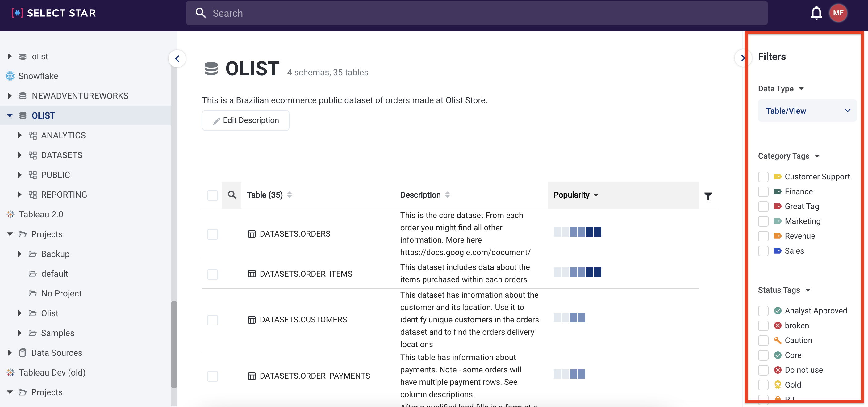Screen dimensions: 868x407
Task: Check the Sales category checkbox
Action: 763,251
